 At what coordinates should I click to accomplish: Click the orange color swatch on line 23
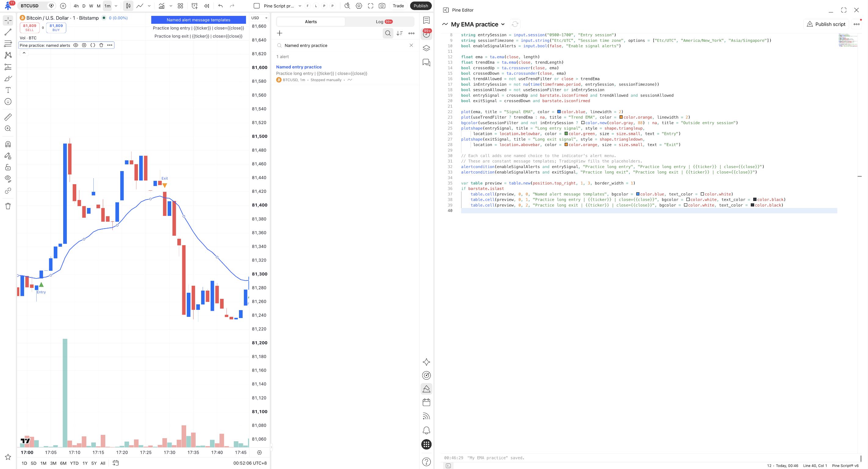621,117
